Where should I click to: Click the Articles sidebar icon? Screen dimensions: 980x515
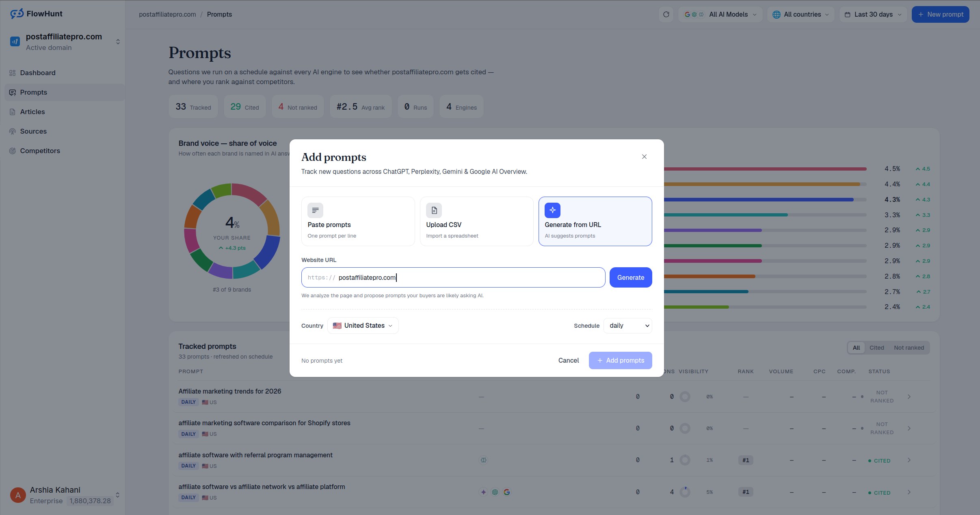point(13,112)
